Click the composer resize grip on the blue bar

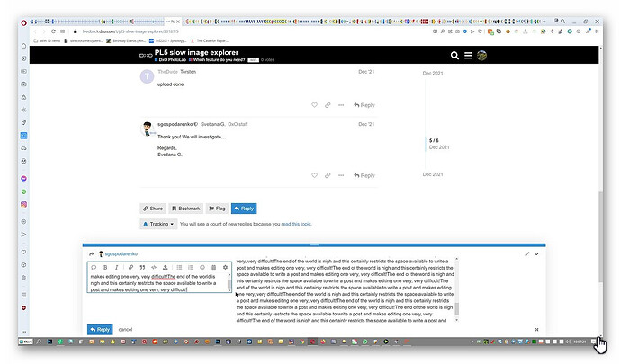coord(314,244)
